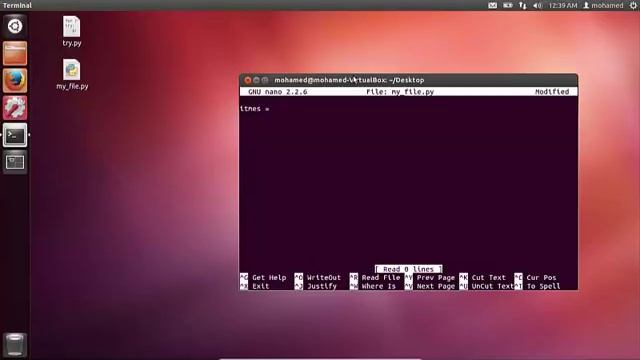
Task: Open the Files manager in the launcher
Action: [x=15, y=53]
